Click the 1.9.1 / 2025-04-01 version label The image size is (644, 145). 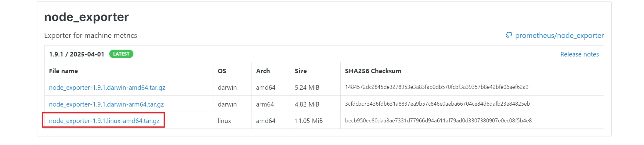(77, 54)
